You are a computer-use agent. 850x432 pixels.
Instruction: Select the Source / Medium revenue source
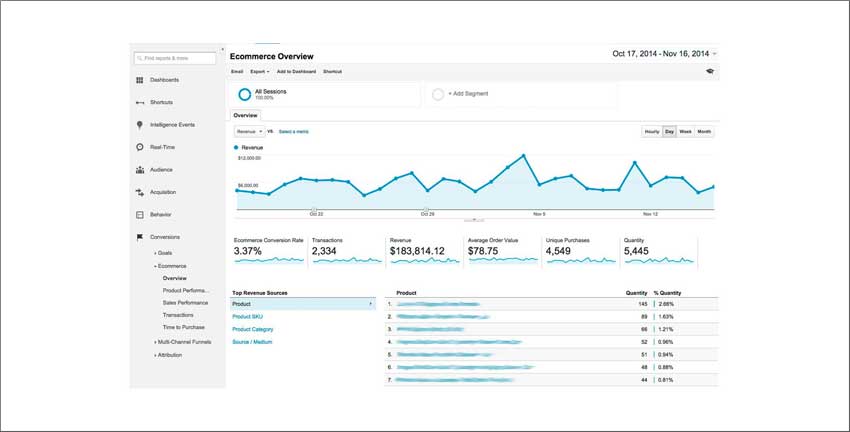click(252, 342)
